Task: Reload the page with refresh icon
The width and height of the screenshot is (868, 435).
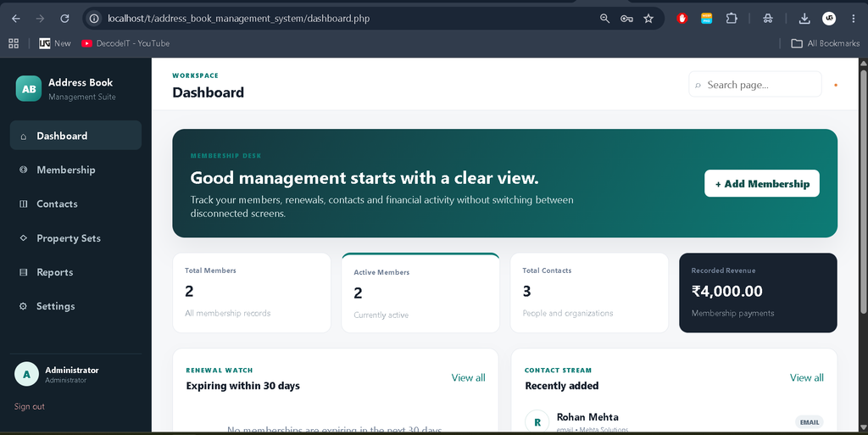Action: (64, 19)
